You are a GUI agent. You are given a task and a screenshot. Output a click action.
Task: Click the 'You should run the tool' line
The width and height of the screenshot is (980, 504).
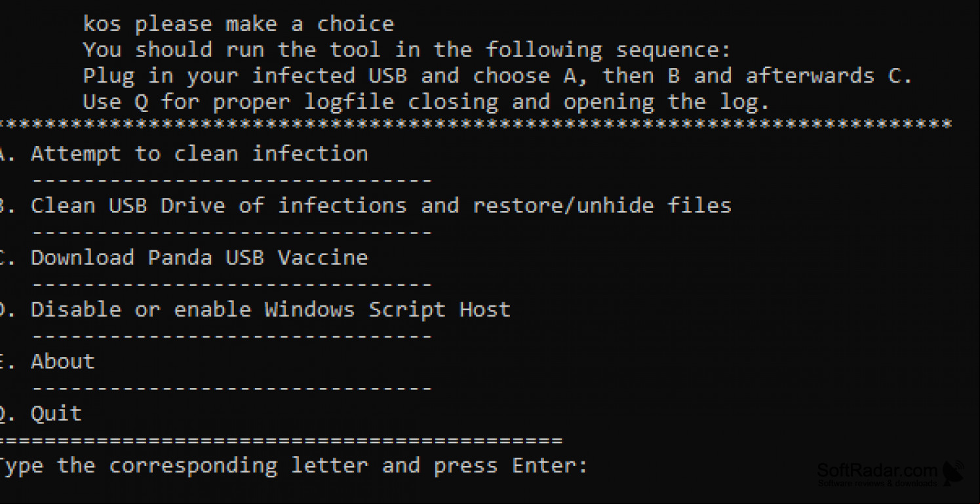(x=406, y=50)
